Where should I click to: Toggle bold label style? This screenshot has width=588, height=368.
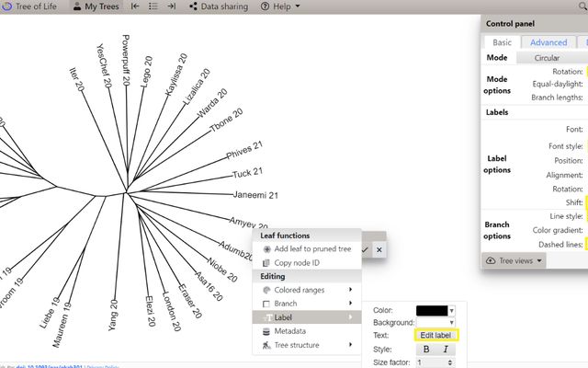[426, 349]
